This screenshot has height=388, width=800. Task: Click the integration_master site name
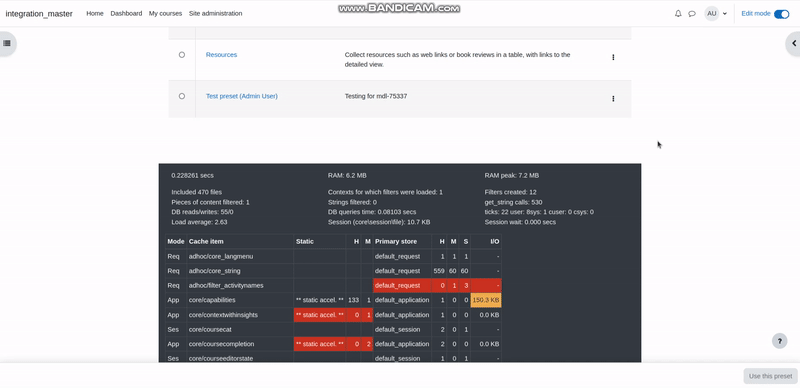tap(39, 14)
